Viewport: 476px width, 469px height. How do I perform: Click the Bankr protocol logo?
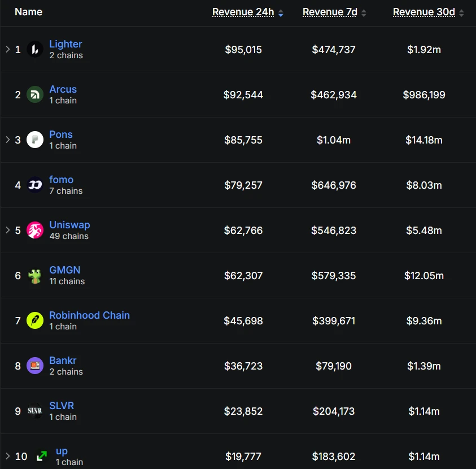click(35, 366)
